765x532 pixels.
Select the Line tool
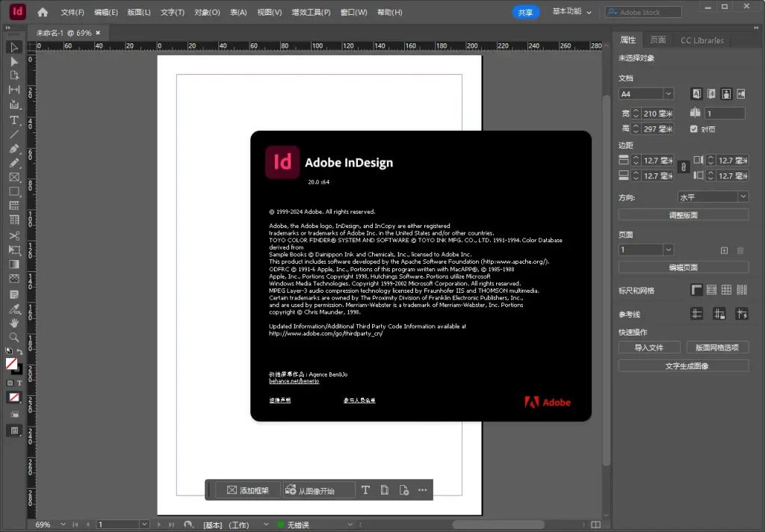pyautogui.click(x=14, y=134)
